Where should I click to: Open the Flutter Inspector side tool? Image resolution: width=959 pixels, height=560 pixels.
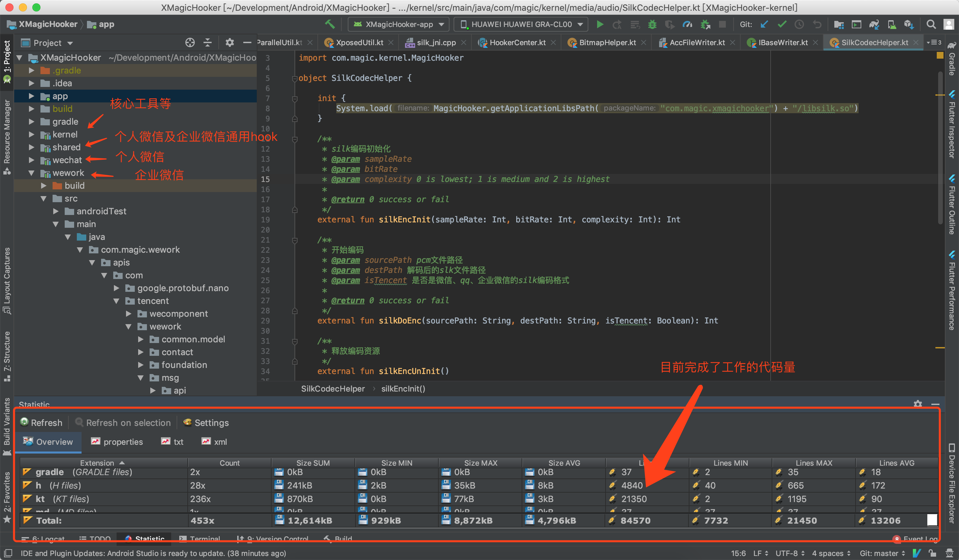coord(951,124)
